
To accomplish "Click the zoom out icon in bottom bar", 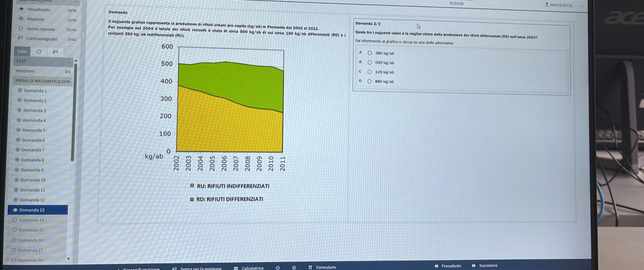I will (278, 267).
